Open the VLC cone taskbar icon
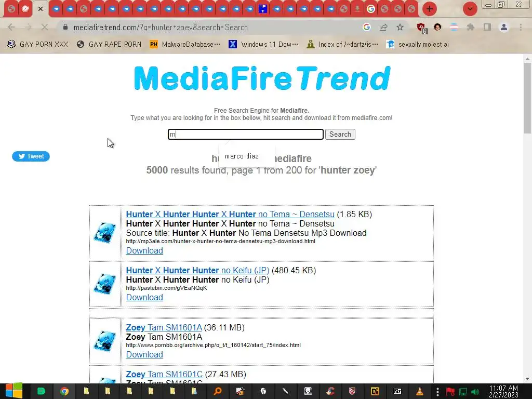 420,391
